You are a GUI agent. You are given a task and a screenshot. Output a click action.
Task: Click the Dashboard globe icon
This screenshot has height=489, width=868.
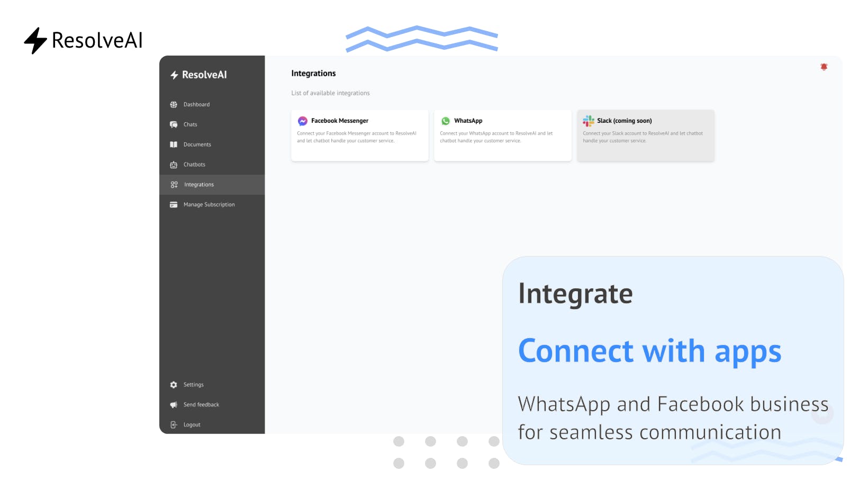(x=174, y=105)
